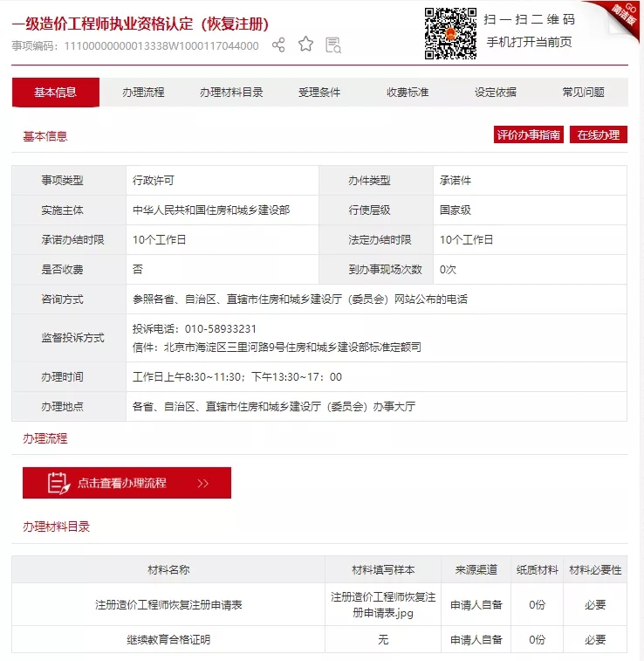The height and width of the screenshot is (661, 644).
Task: Click the 在线办理 button
Action: pos(599,134)
